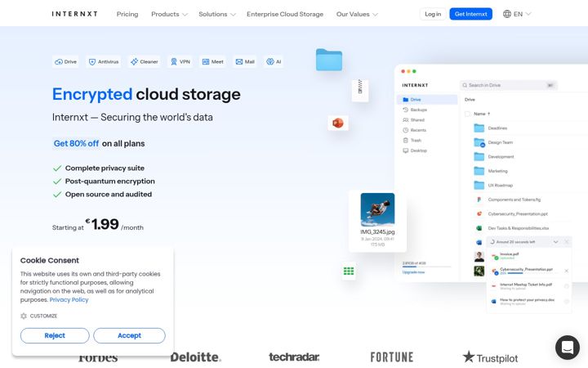Click the INTERNXT logo in header
588x368 pixels.
click(74, 14)
